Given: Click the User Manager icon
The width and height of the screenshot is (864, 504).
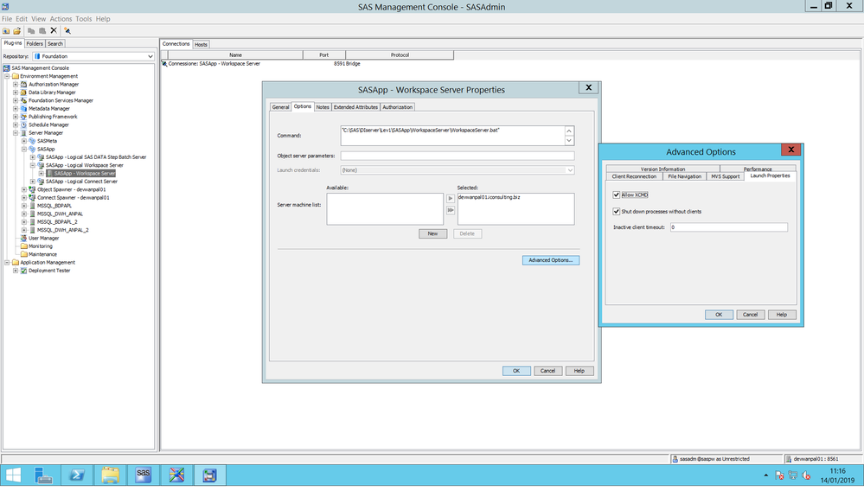Looking at the screenshot, I should pyautogui.click(x=23, y=238).
